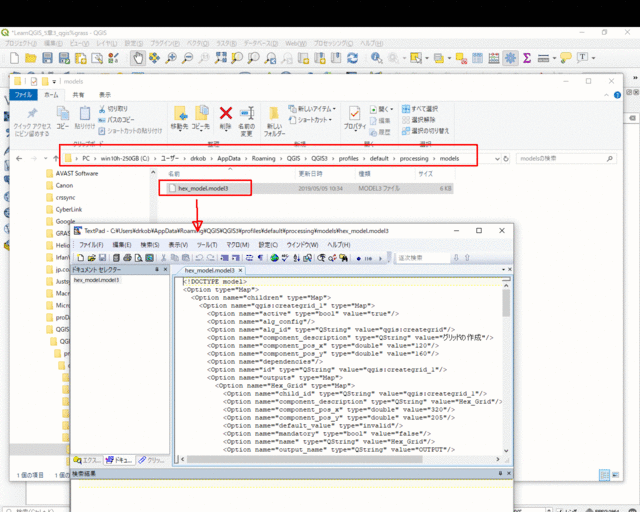Image resolution: width=640 pixels, height=512 pixels.
Task: Click TextPad Cut scissors icon
Action: 163,258
